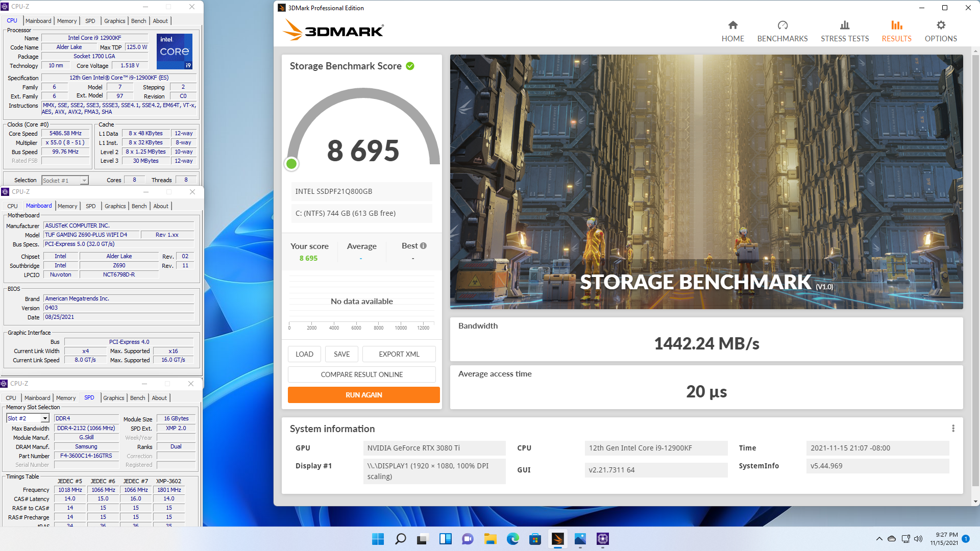
Task: Open the Chat app on the taskbar
Action: [468, 539]
